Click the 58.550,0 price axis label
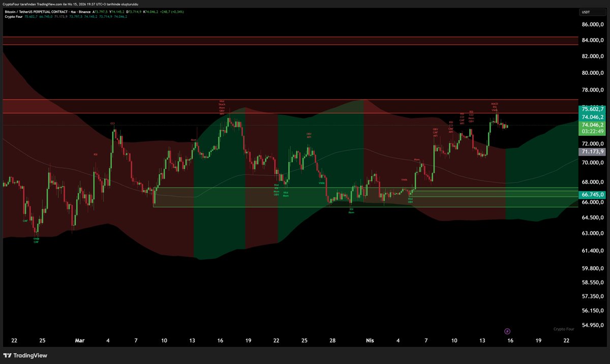 coord(593,282)
